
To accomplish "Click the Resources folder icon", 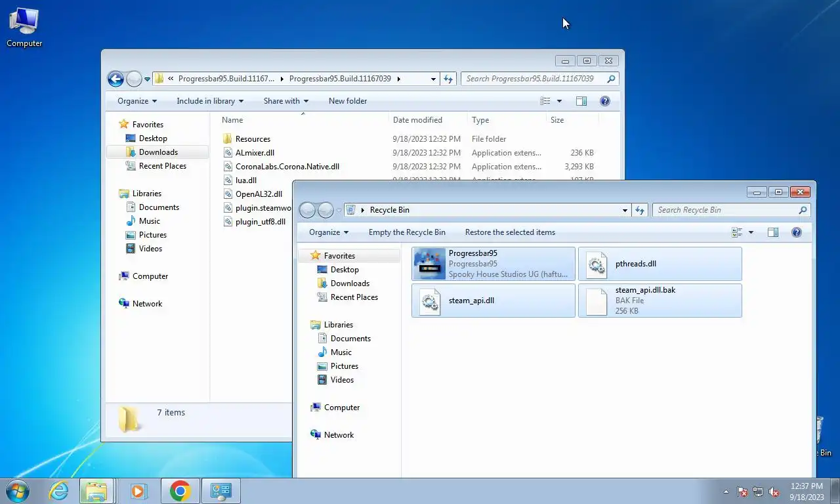I will (227, 139).
